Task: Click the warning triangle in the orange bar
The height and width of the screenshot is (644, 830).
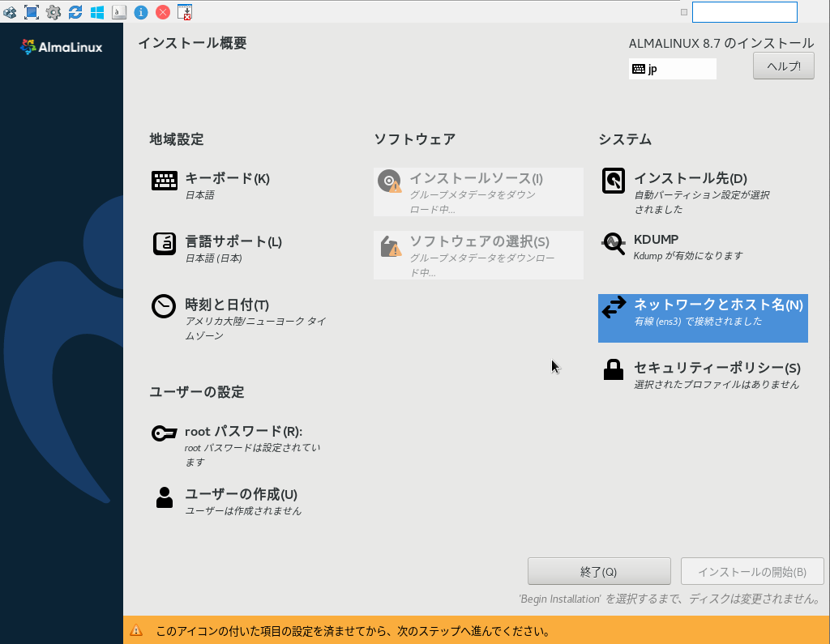Action: pos(136,630)
